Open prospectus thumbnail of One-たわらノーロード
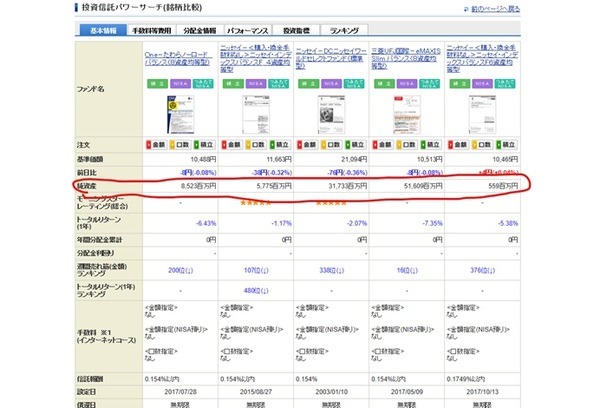The height and width of the screenshot is (408, 600). [x=180, y=114]
